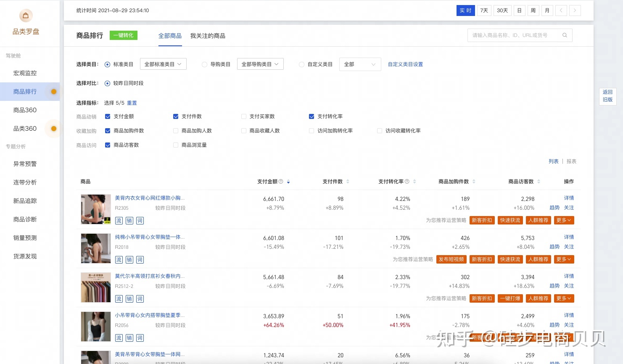Image resolution: width=623 pixels, height=364 pixels.
Task: Click the help icon beside 支付转化率 header
Action: pos(407,182)
